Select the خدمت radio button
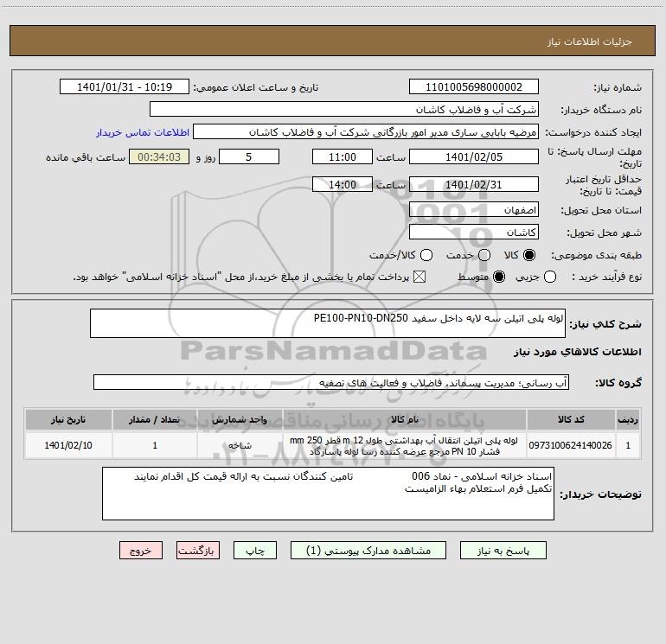Viewport: 666px width, 644px height. click(x=484, y=255)
